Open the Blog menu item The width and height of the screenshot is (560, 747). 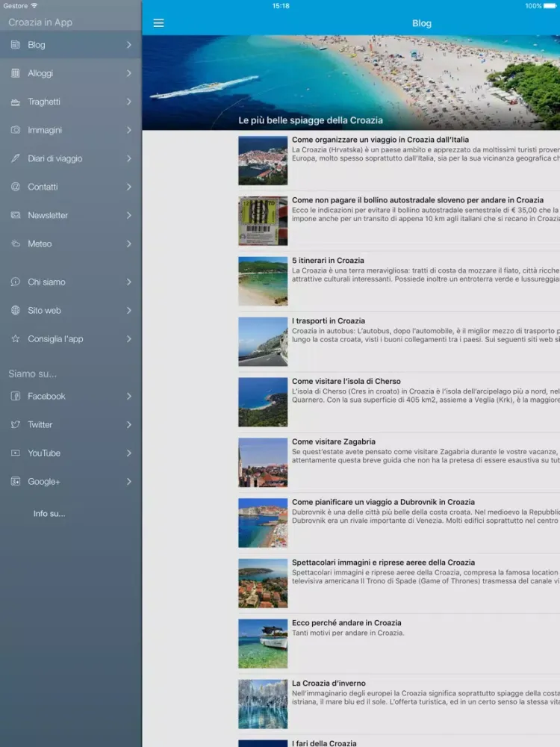71,45
